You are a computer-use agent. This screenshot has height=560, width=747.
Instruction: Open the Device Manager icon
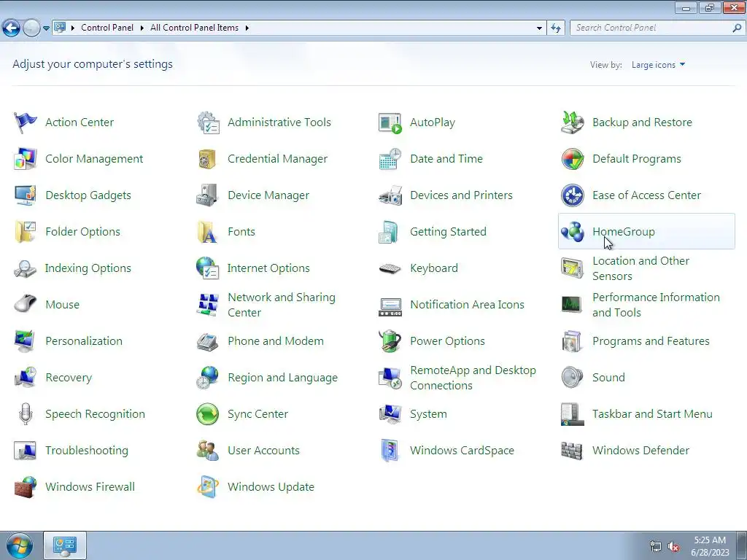click(x=207, y=195)
